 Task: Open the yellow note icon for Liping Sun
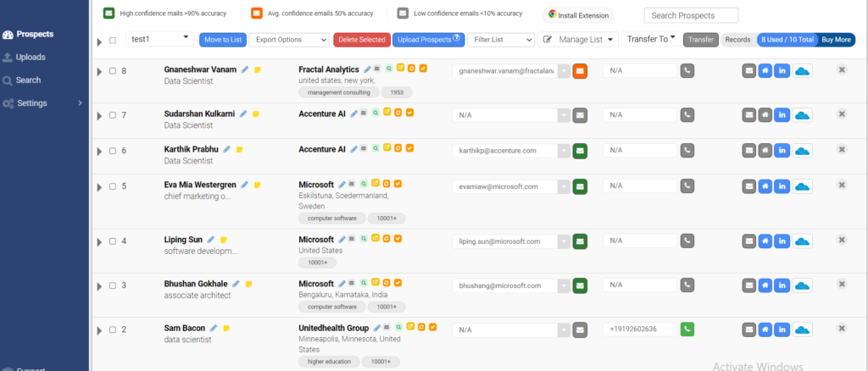tap(224, 240)
